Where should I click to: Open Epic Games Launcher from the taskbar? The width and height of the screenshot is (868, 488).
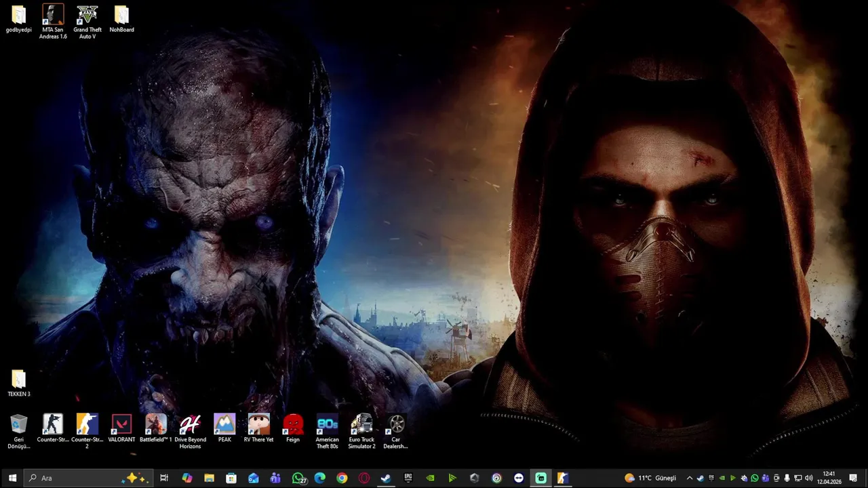tap(408, 478)
